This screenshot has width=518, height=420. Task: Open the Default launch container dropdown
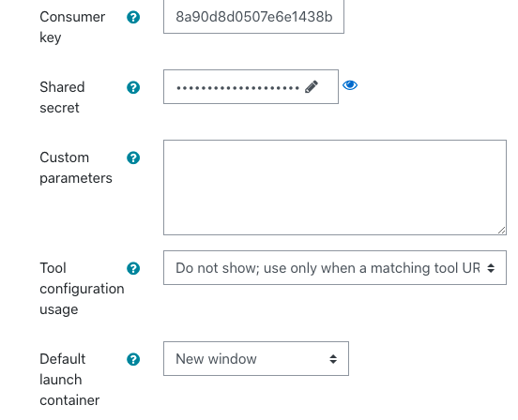256,359
